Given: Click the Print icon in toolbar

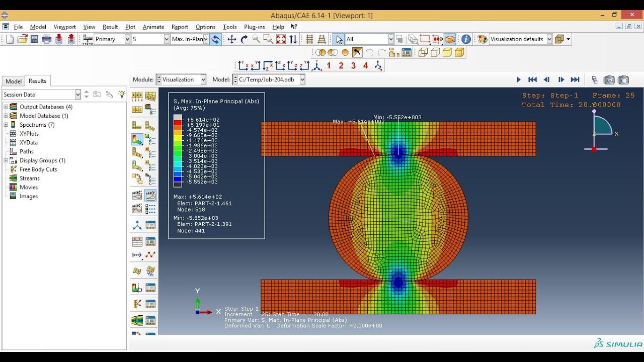Looking at the screenshot, I should click(47, 39).
